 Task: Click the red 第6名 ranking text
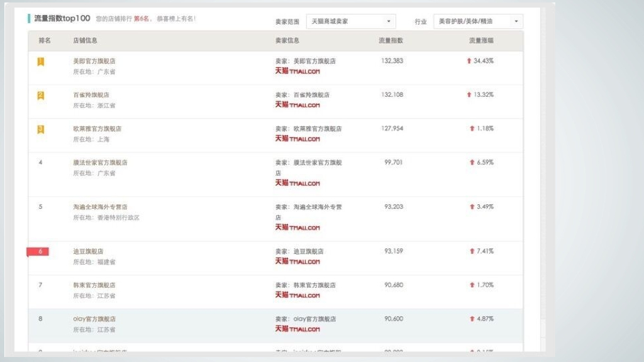143,19
